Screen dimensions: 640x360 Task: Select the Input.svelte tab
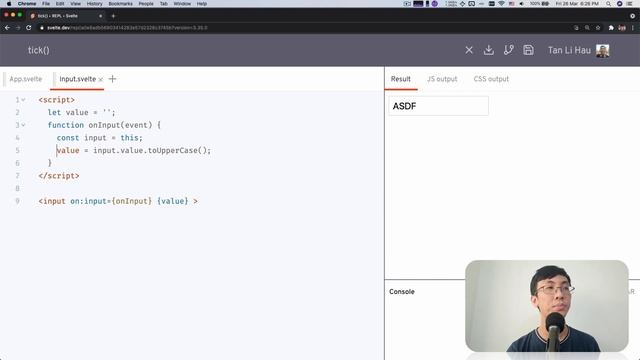tap(78, 79)
